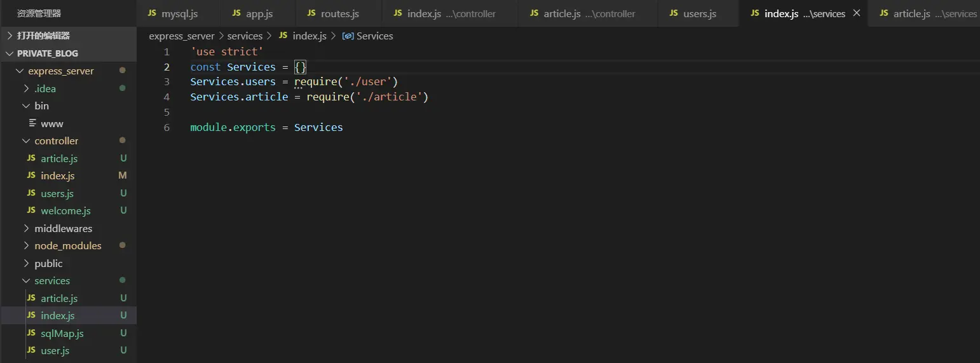
Task: Click Services.article on line 4
Action: 239,97
